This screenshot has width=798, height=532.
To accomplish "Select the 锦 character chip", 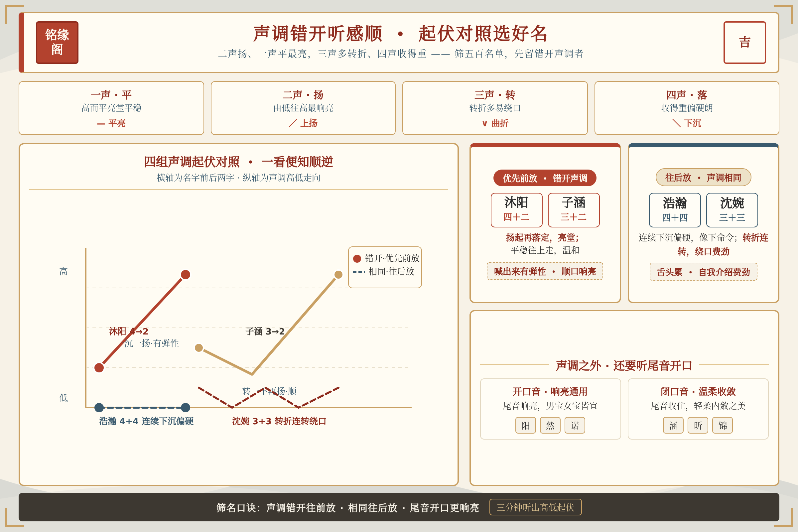I will pos(722,425).
